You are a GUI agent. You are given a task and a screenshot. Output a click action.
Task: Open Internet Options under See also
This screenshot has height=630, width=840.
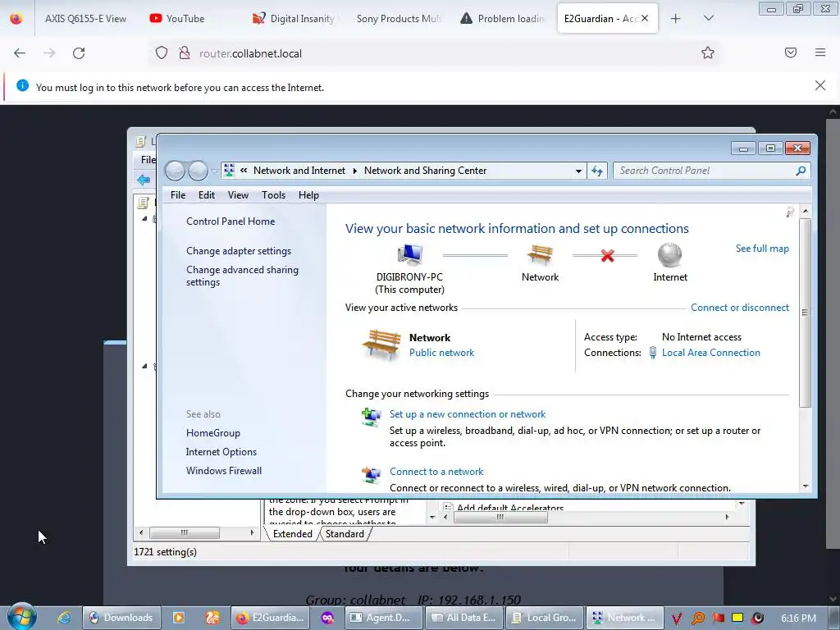(x=221, y=452)
